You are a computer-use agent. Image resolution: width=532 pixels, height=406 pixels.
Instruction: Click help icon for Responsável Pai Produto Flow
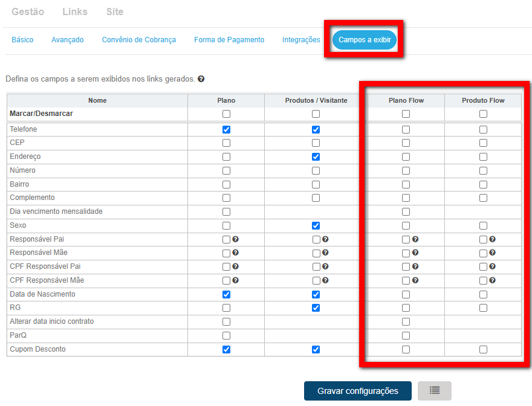coord(493,239)
